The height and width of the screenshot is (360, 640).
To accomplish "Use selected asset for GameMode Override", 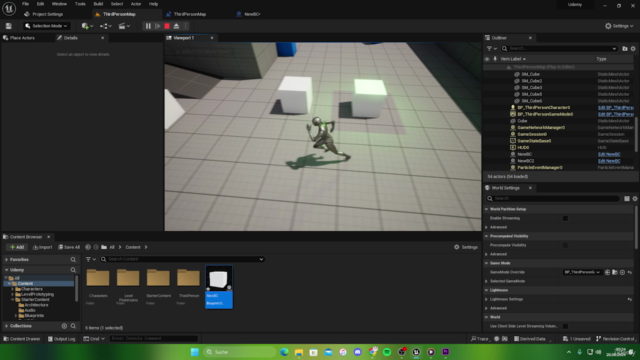I will tap(607, 272).
